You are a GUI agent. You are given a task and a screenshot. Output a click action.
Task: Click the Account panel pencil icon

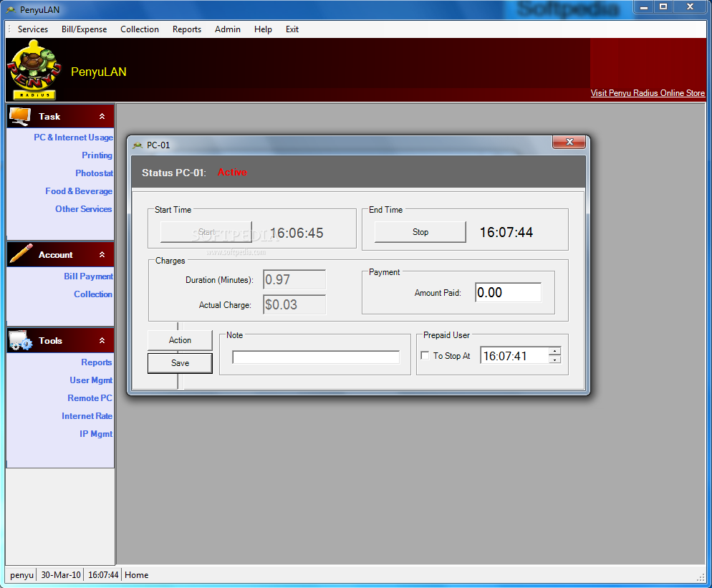(x=21, y=254)
